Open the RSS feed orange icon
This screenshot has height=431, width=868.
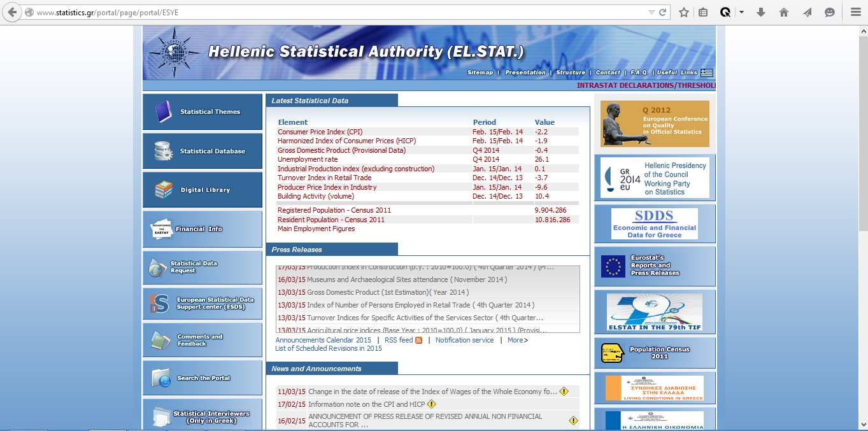pos(418,341)
